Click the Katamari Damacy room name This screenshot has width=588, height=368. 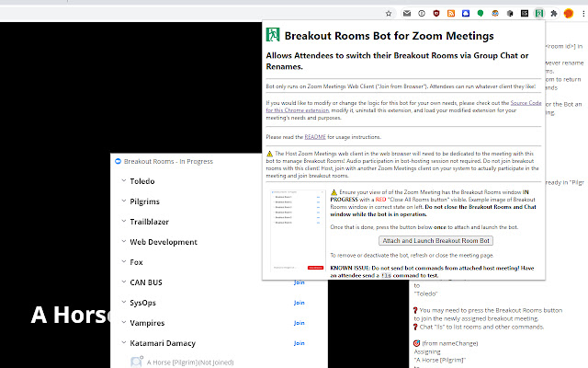163,343
